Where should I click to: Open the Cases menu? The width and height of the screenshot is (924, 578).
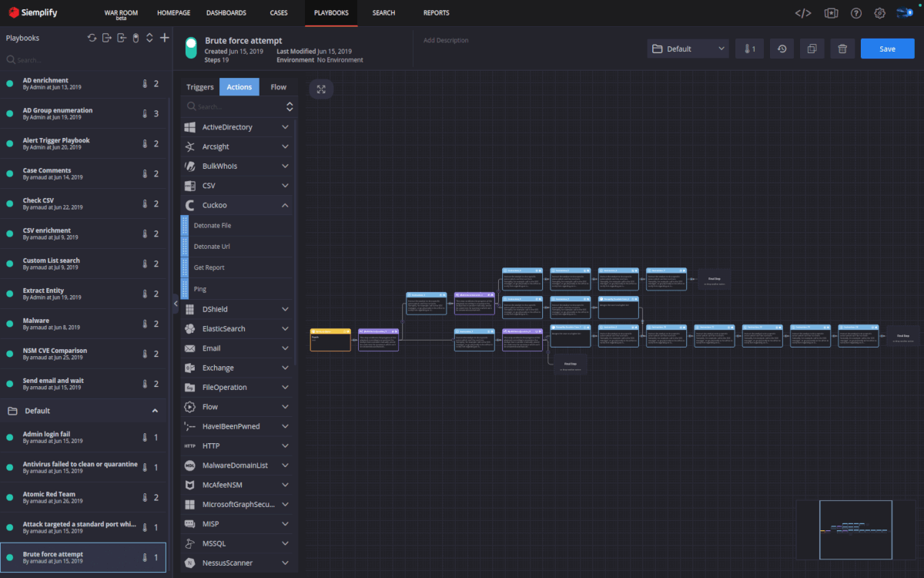coord(278,13)
